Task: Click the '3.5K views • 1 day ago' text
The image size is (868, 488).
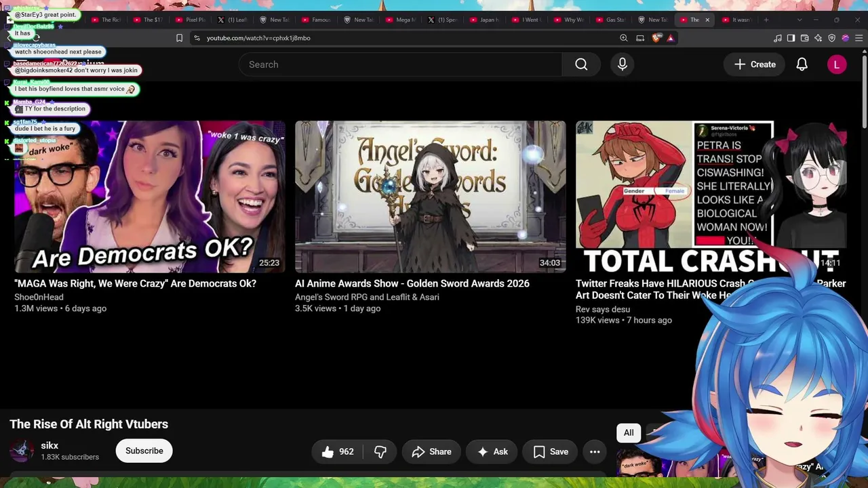Action: (x=338, y=308)
